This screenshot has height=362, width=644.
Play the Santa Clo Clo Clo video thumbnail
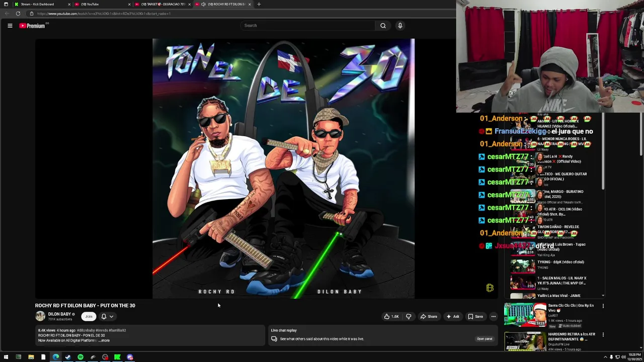coord(525,315)
